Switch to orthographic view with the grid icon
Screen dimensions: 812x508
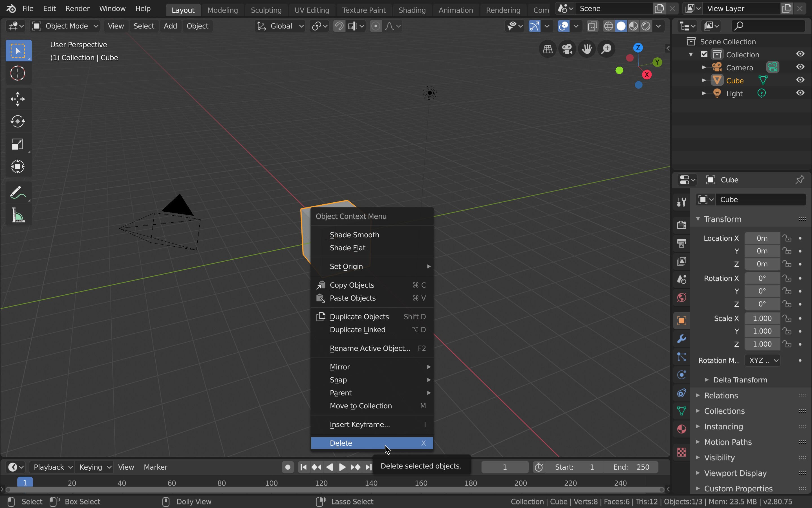pos(547,49)
